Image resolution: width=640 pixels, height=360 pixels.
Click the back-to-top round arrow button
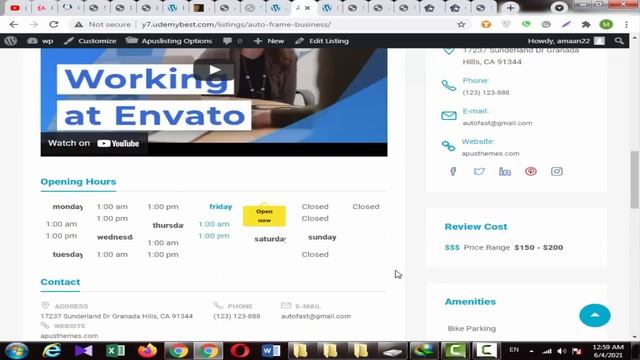pyautogui.click(x=595, y=315)
